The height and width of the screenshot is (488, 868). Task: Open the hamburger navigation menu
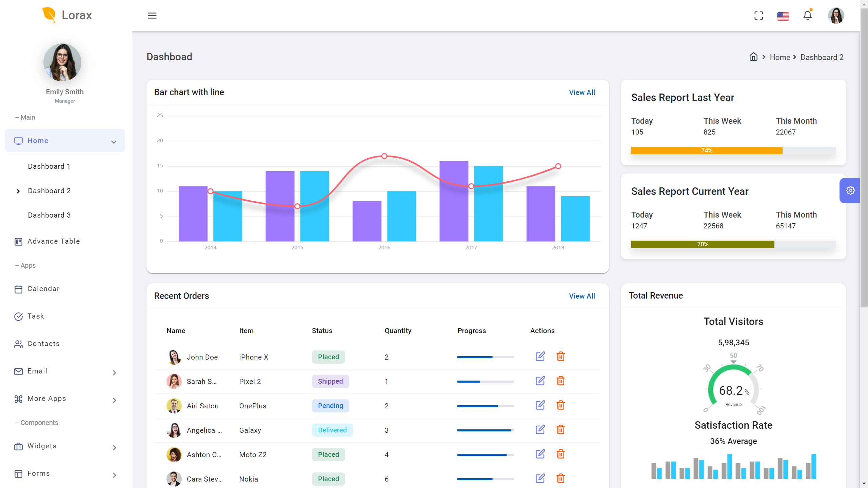[x=152, y=16]
